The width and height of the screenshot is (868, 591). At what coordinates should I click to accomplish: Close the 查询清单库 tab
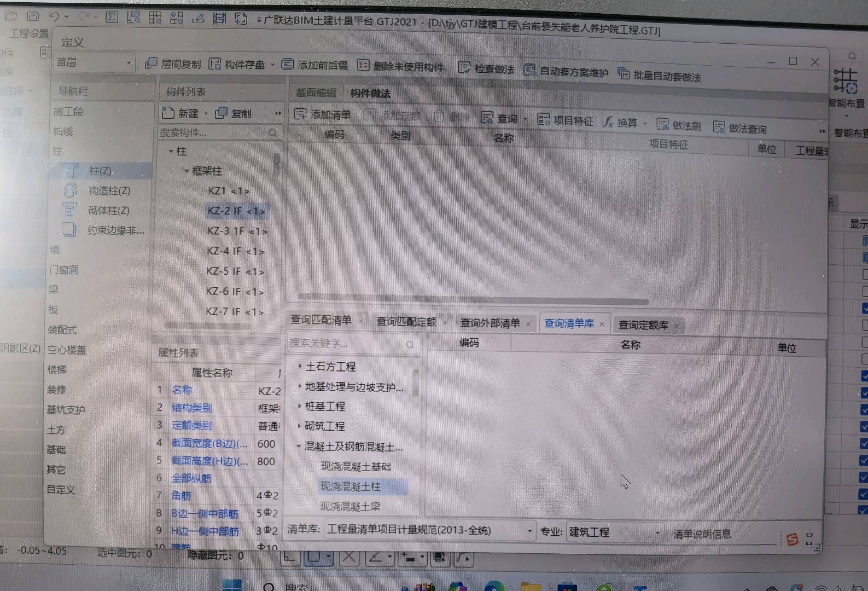point(602,324)
